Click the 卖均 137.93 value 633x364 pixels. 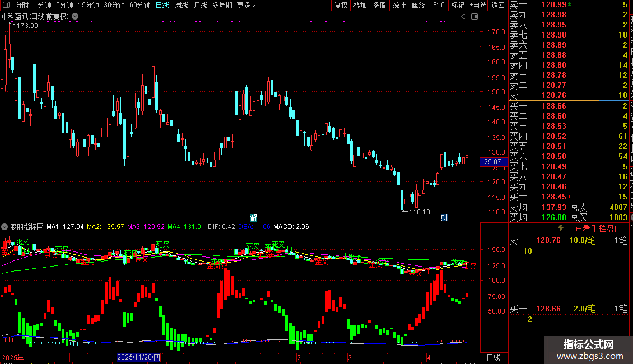[x=554, y=207]
